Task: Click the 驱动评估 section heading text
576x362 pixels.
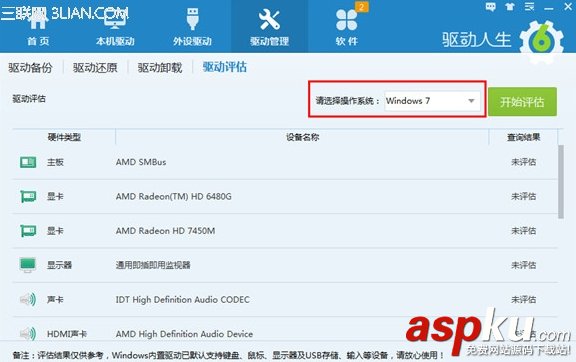Action: click(x=29, y=99)
